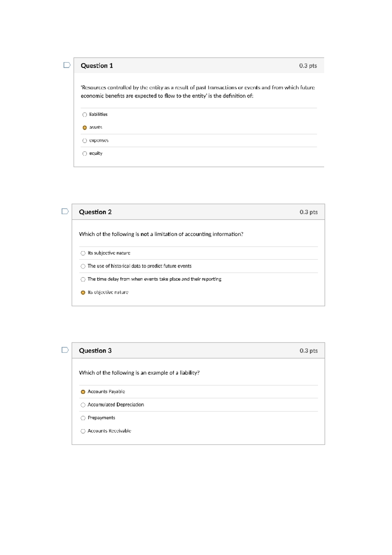This screenshot has height=555, width=392.
Task: Choose 'The use of historical data' option
Action: (83, 266)
